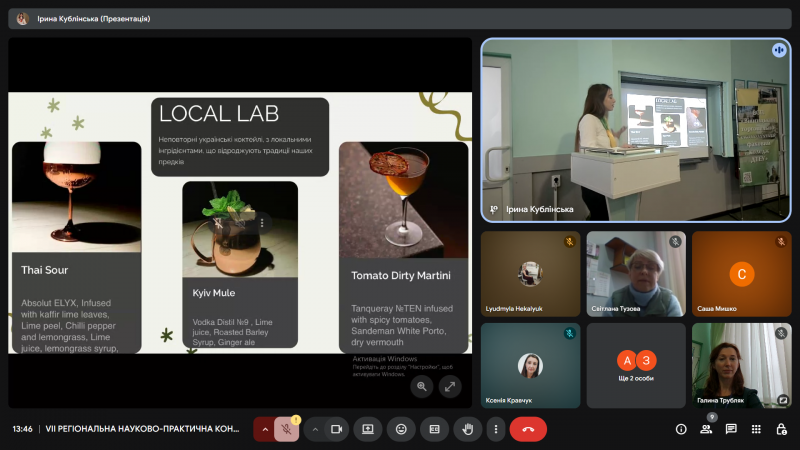This screenshot has width=800, height=450.
Task: Toggle the camera on or off
Action: tap(337, 429)
